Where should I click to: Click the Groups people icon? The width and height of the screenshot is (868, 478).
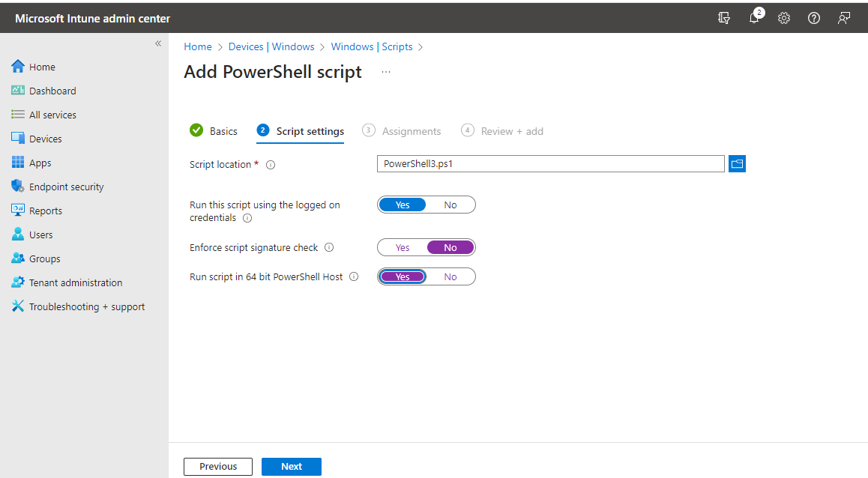(x=18, y=258)
